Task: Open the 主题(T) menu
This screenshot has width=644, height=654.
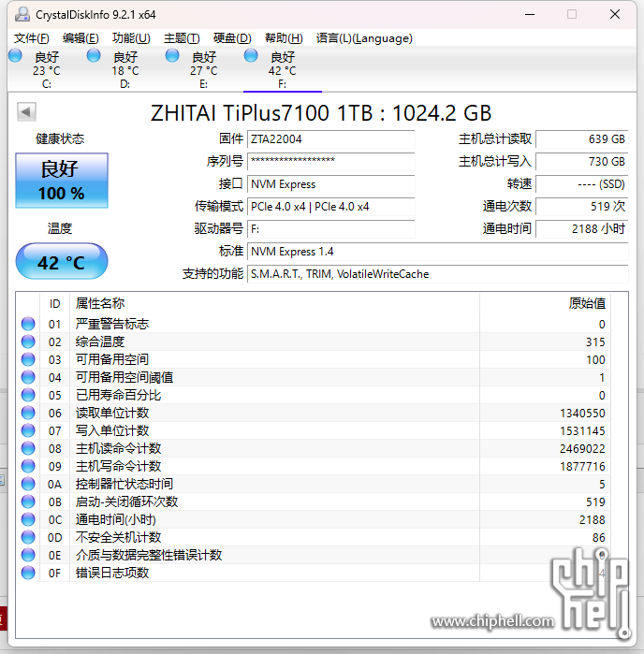Action: coord(182,38)
